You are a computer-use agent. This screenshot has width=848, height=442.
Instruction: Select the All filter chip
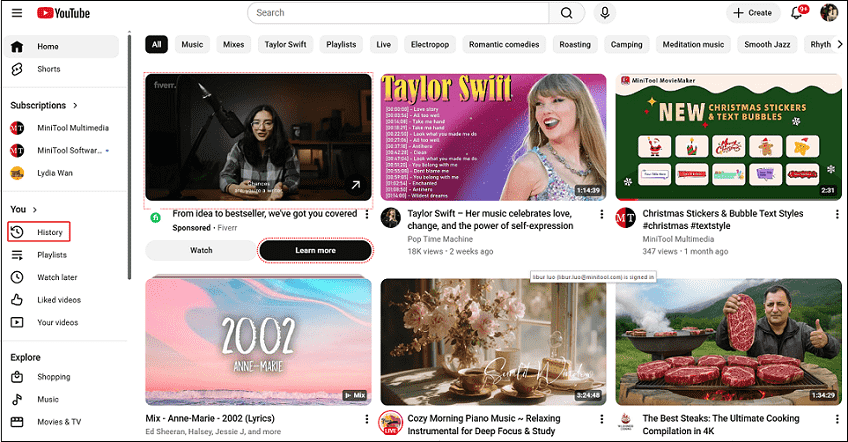(x=156, y=44)
